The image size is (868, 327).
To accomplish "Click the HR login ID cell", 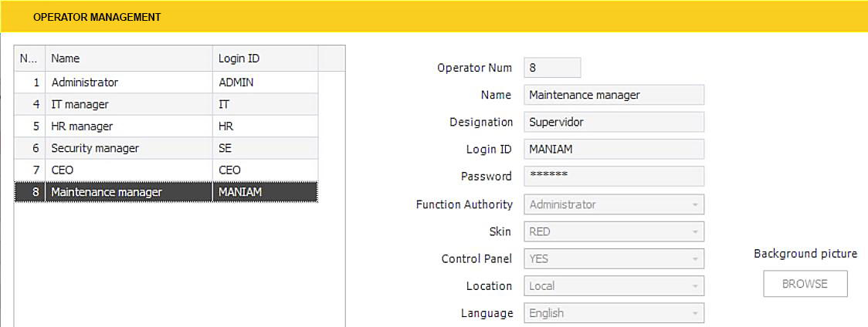I will coord(265,126).
